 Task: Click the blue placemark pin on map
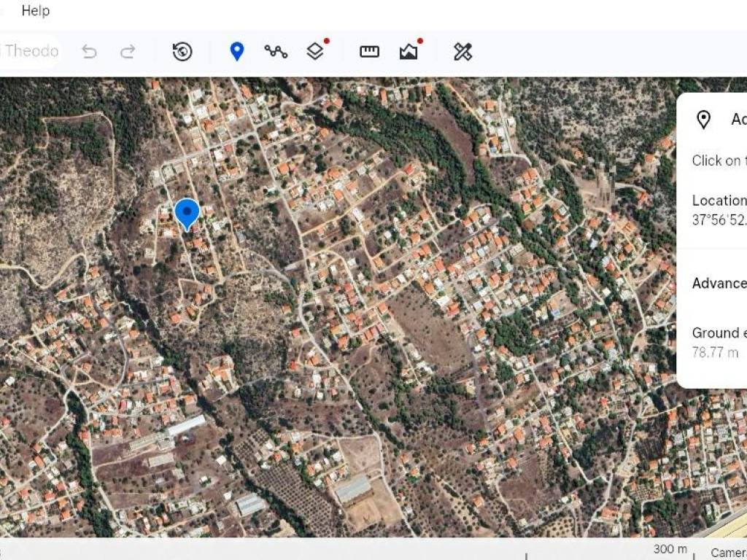[187, 213]
